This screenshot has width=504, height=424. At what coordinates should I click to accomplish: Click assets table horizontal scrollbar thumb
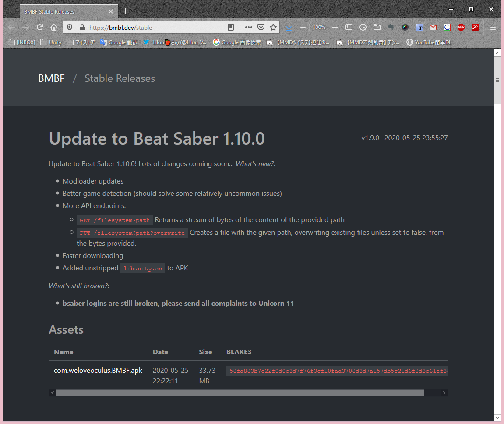pyautogui.click(x=240, y=393)
